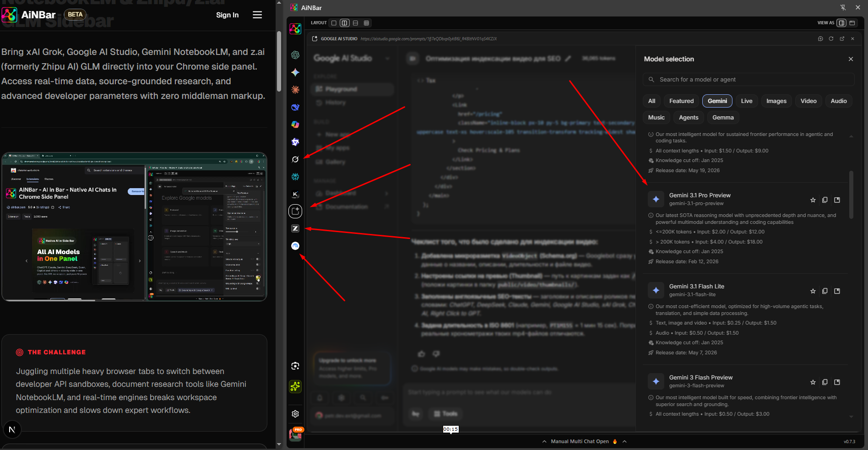Open the hamburger menu on AiNBar website
The height and width of the screenshot is (450, 868).
[257, 15]
